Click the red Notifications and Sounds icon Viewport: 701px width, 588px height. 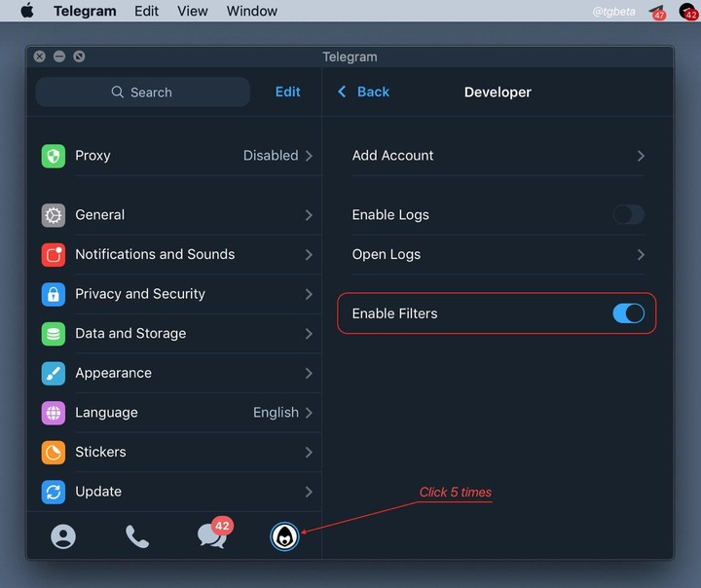point(54,254)
